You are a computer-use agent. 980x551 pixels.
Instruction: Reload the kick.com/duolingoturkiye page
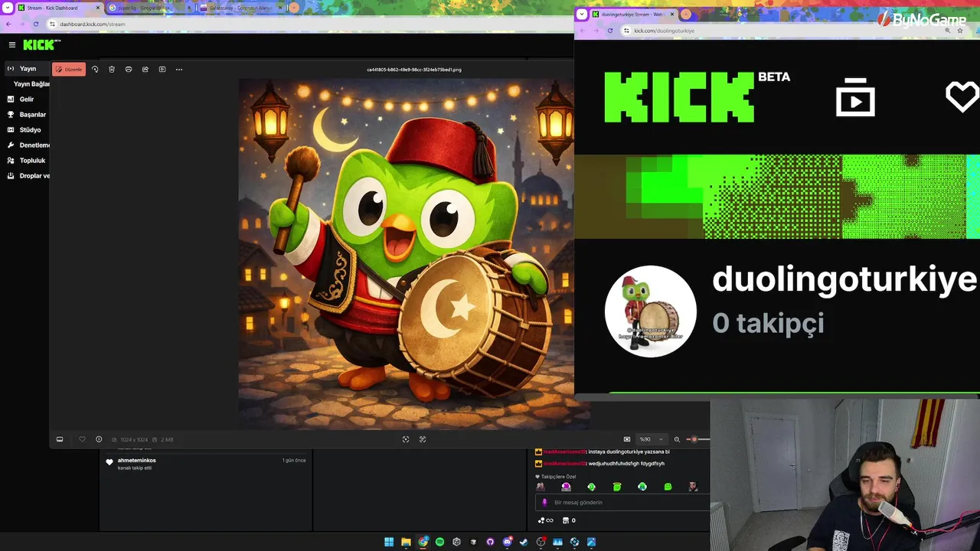point(610,31)
